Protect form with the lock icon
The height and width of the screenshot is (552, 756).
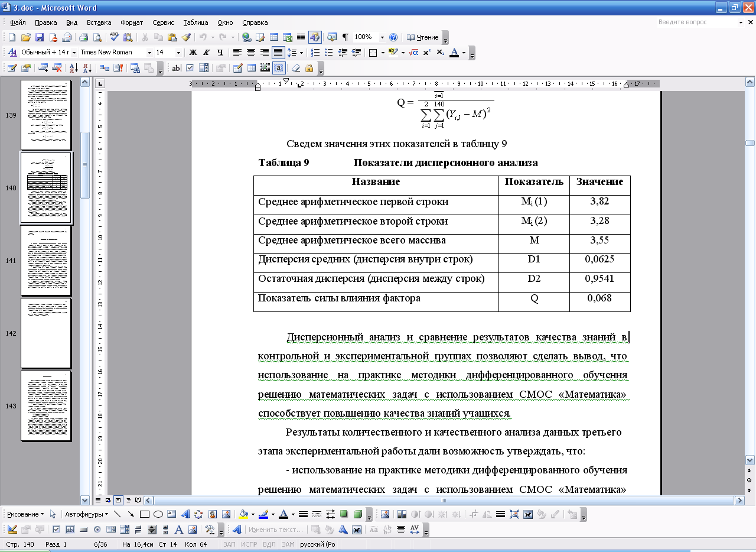click(x=309, y=67)
